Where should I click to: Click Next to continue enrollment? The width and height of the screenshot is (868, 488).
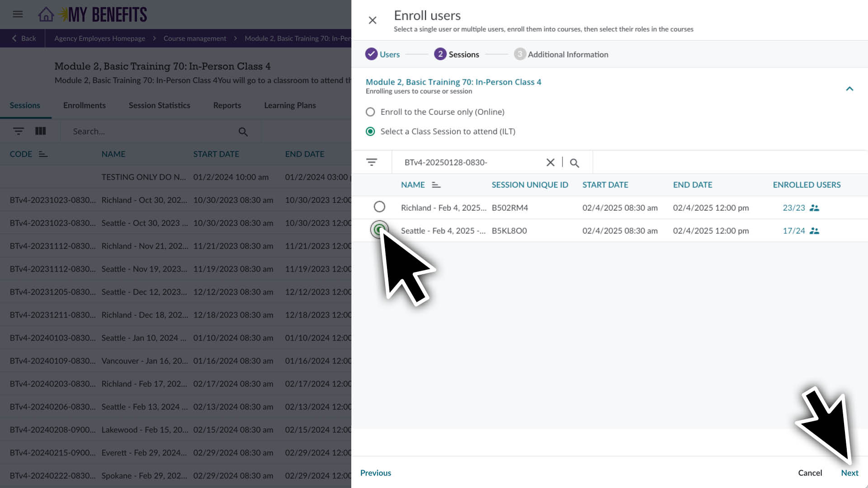tap(849, 473)
